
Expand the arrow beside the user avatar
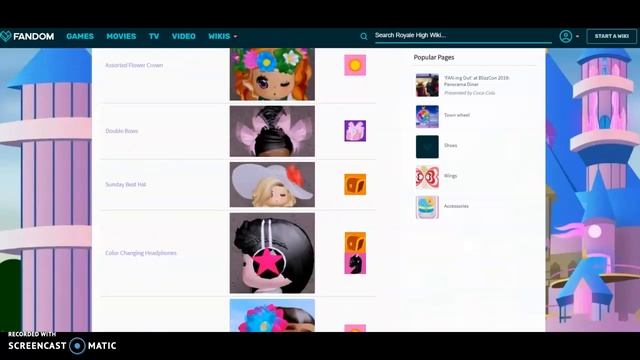[x=577, y=36]
